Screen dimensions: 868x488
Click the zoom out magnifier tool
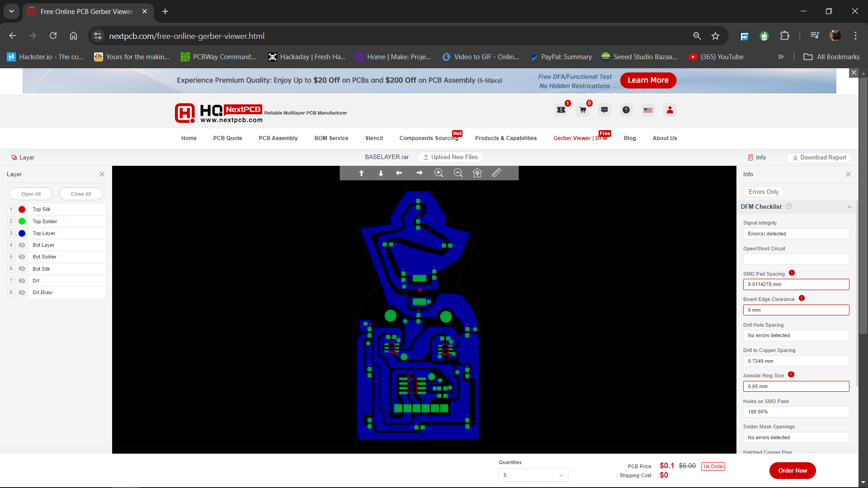pos(458,173)
